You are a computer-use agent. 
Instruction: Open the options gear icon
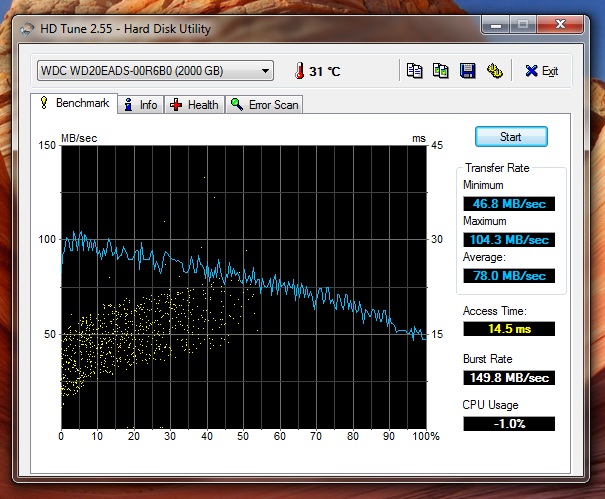tap(494, 71)
